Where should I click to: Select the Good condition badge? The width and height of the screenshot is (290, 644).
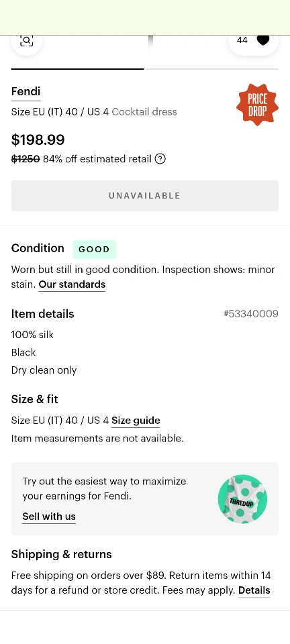click(x=95, y=250)
